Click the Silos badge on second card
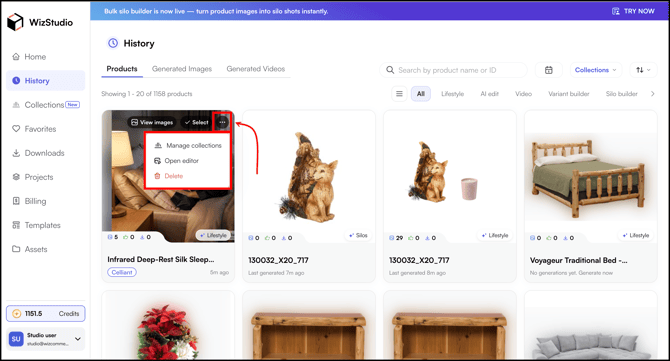The height and width of the screenshot is (361, 670). 358,235
